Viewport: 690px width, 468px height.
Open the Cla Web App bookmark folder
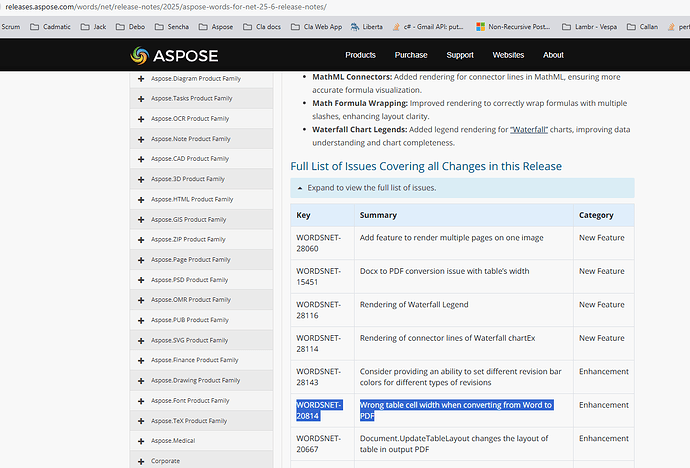coord(316,27)
